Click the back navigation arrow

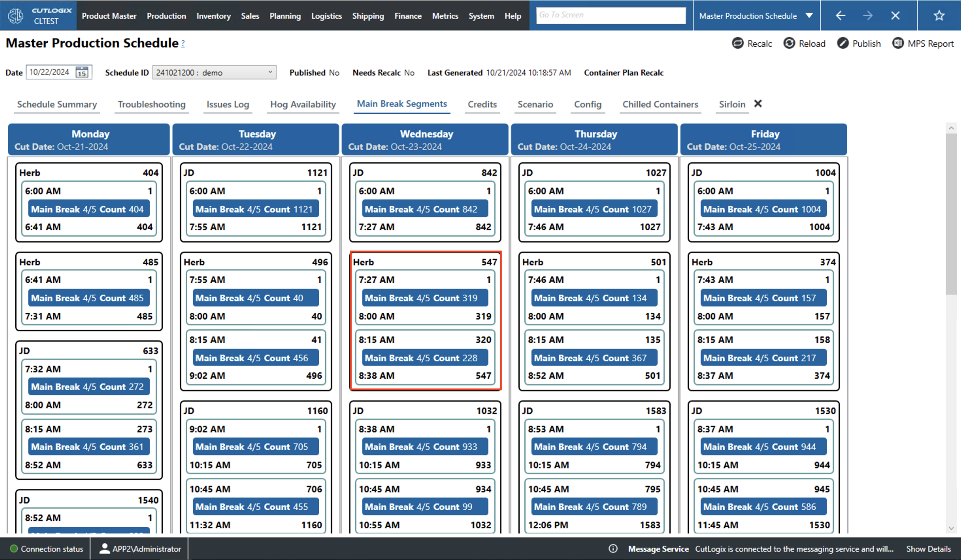click(840, 15)
